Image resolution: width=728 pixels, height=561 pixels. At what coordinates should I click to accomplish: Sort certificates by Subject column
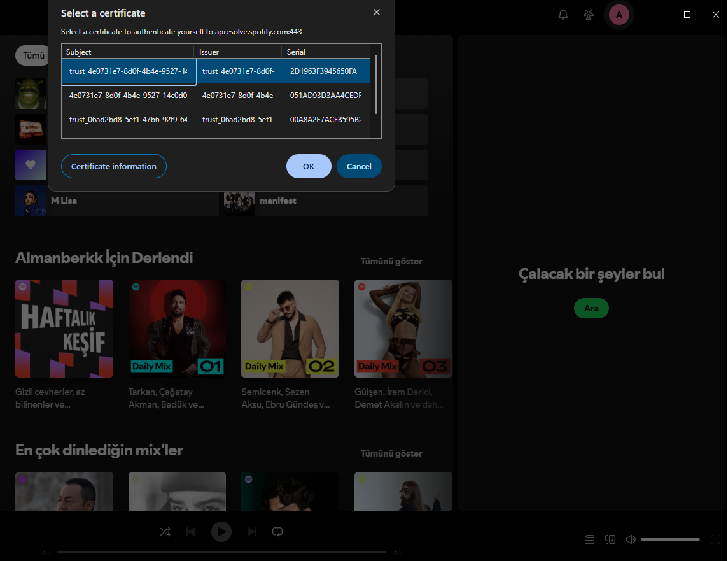pyautogui.click(x=128, y=52)
